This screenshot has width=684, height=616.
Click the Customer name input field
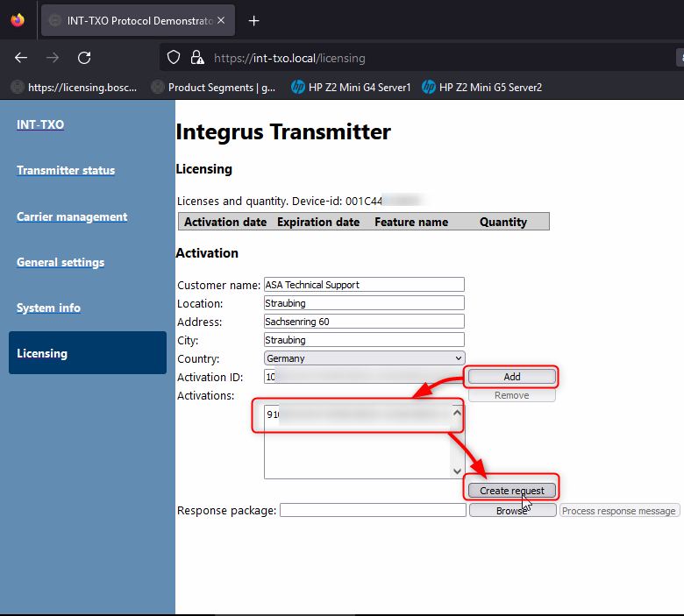coord(363,285)
